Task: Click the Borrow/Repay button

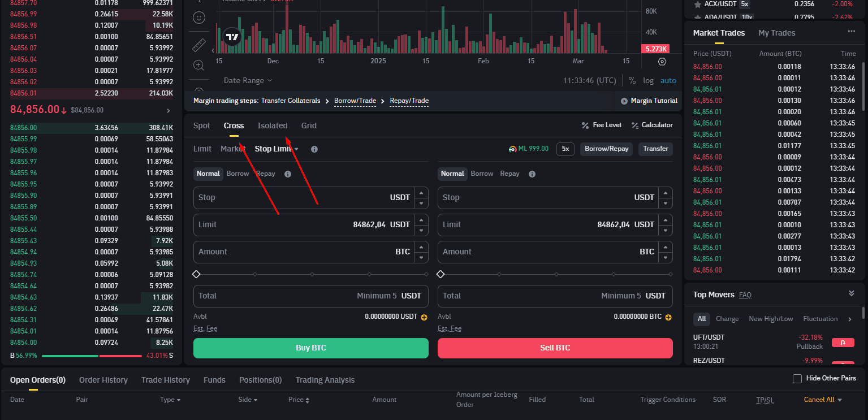Action: (606, 149)
